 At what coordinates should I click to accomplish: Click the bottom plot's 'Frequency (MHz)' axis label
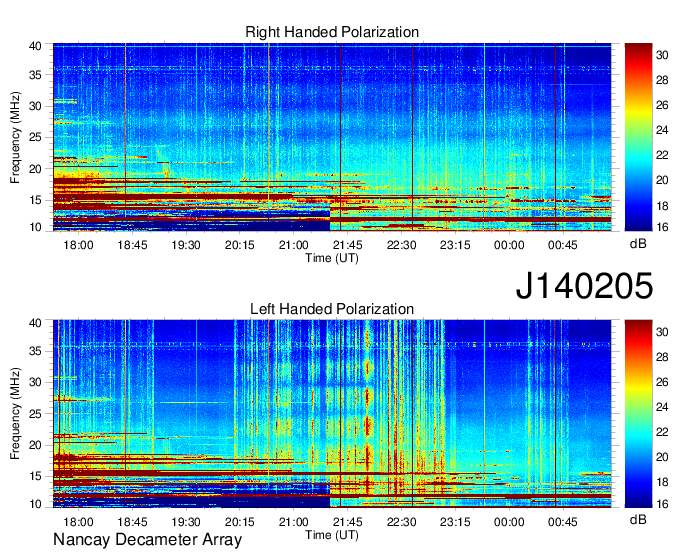[15, 414]
